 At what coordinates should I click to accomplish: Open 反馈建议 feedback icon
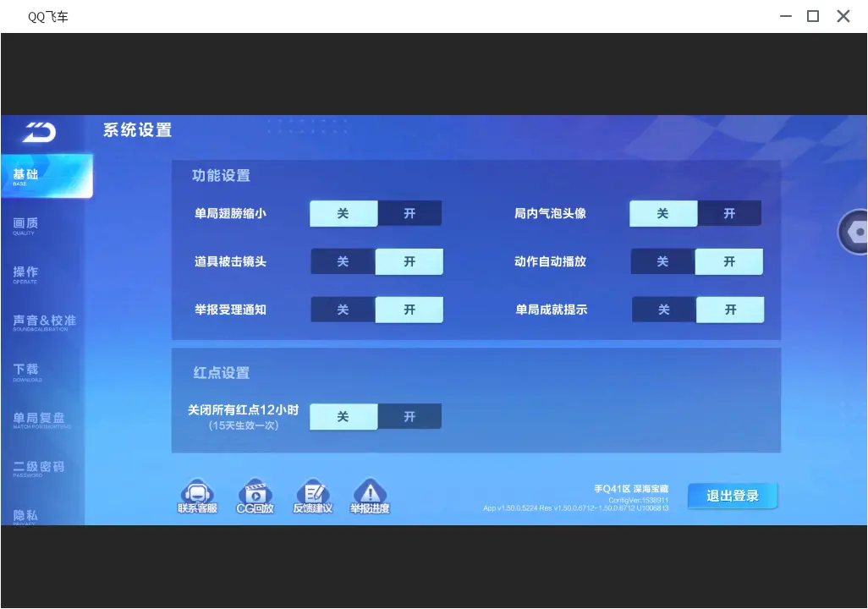pyautogui.click(x=313, y=496)
